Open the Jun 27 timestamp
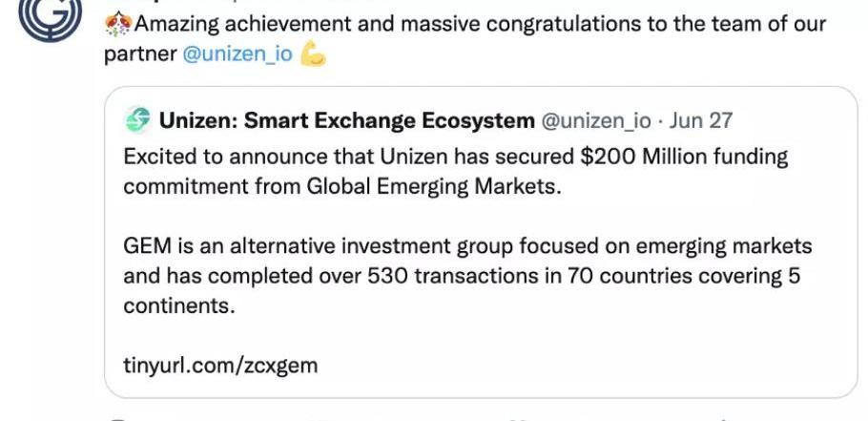Screen dimensions: 868x421 pos(701,120)
